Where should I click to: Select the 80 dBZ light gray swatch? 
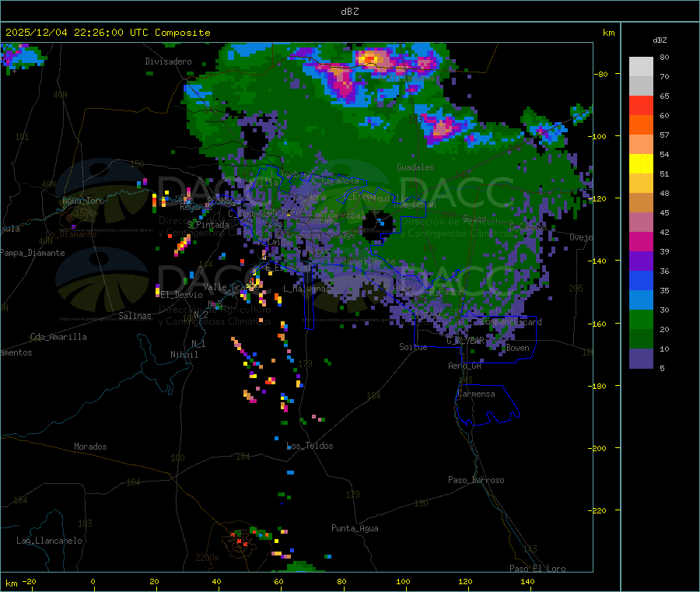click(641, 67)
